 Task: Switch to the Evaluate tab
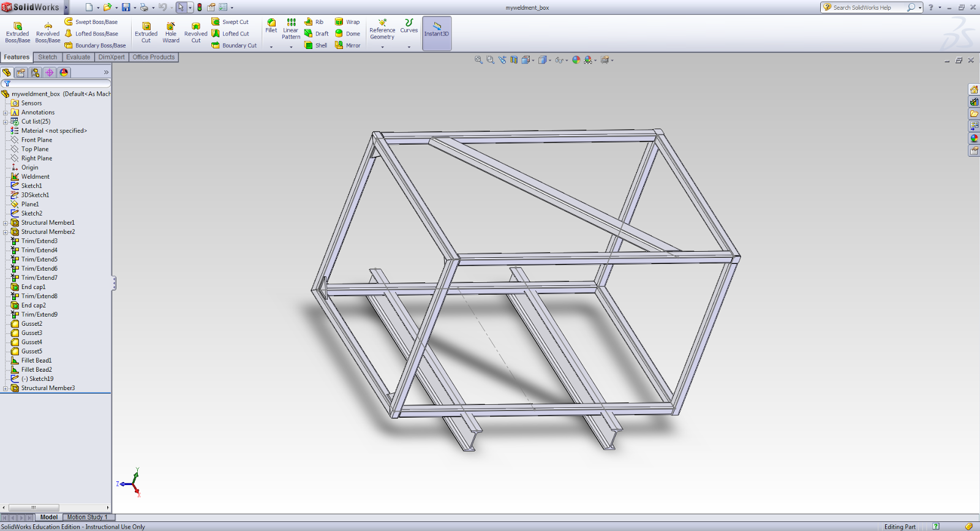pyautogui.click(x=78, y=57)
